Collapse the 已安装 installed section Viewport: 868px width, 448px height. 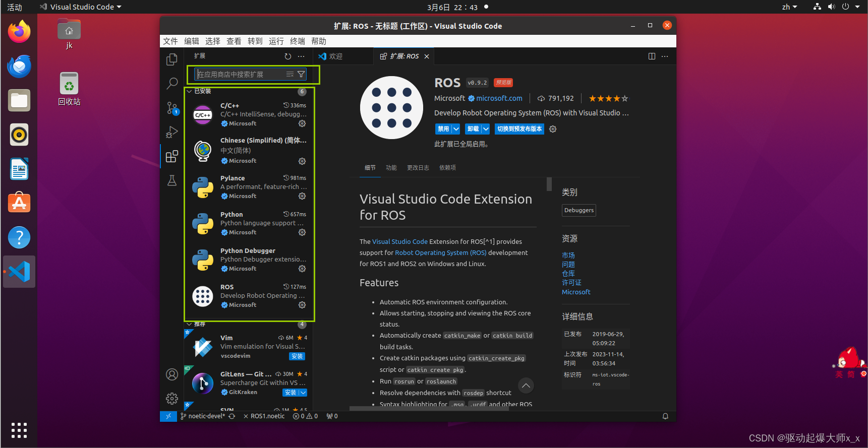190,91
